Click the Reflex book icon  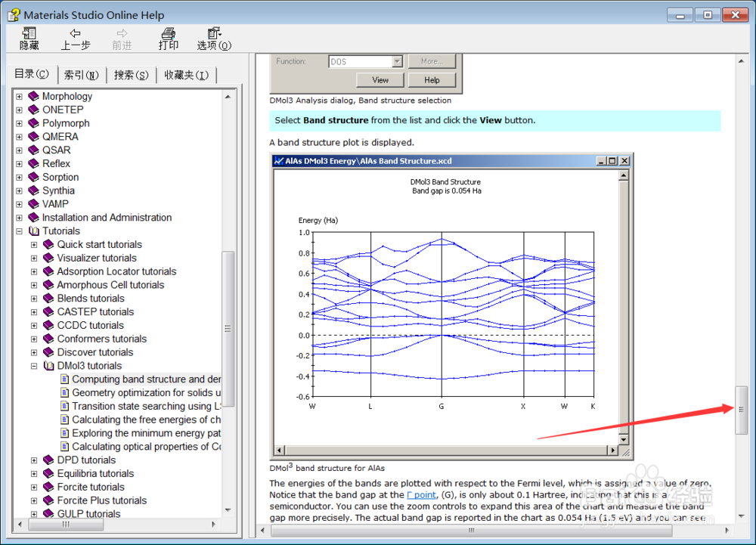point(33,163)
